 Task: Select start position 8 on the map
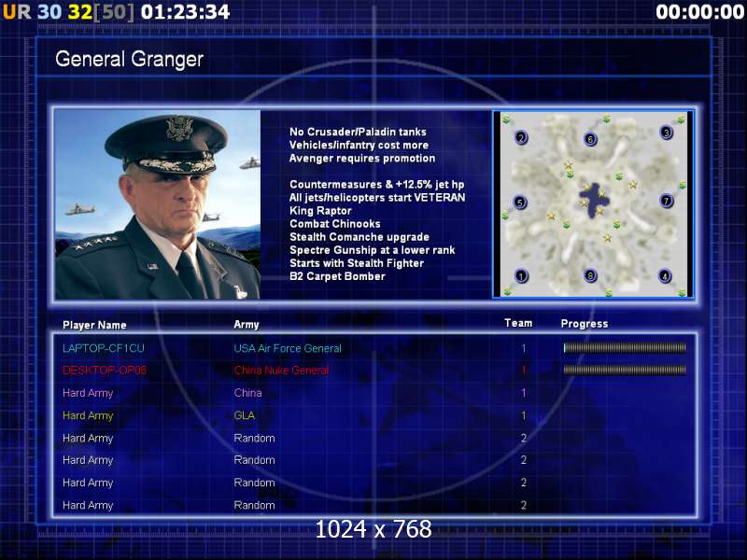(590, 275)
